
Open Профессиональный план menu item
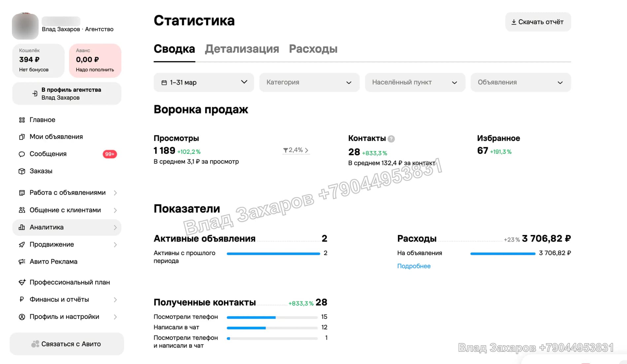(67, 282)
